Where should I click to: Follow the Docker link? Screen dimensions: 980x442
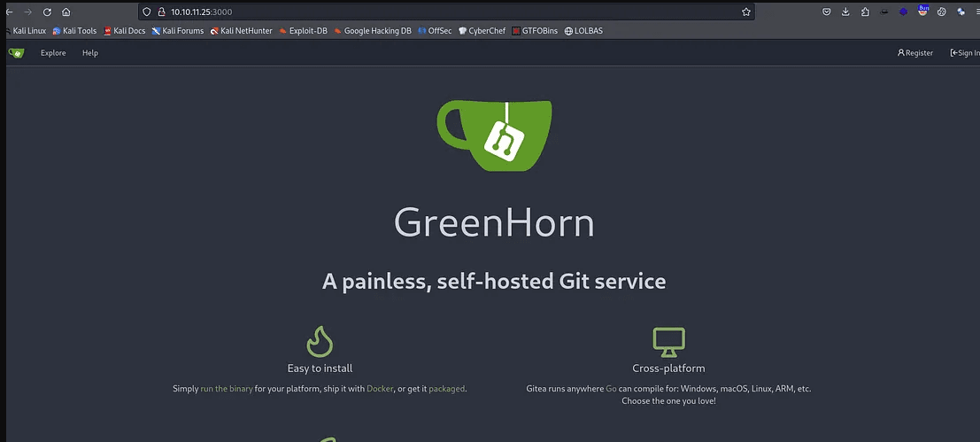click(380, 389)
